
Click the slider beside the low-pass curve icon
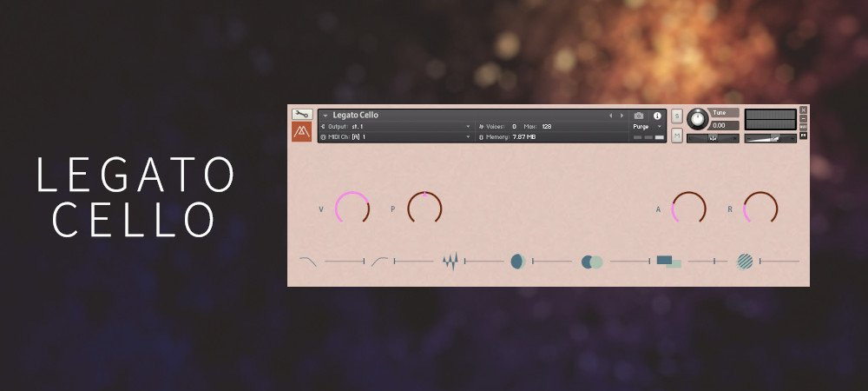[345, 261]
